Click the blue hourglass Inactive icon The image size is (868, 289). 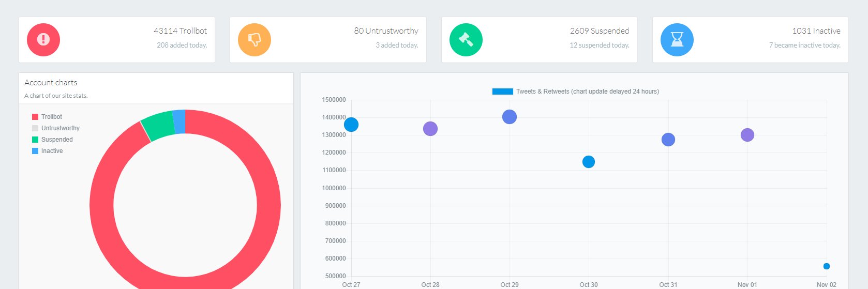pyautogui.click(x=677, y=40)
